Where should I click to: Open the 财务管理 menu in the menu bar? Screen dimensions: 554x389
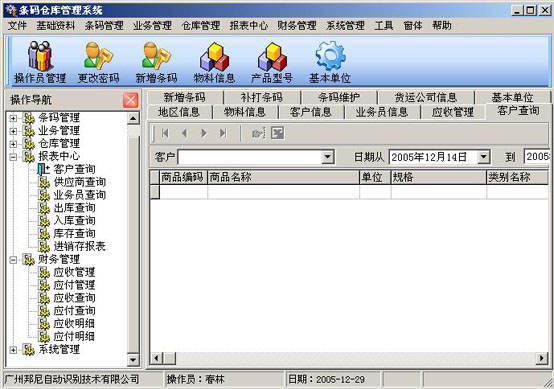(297, 25)
